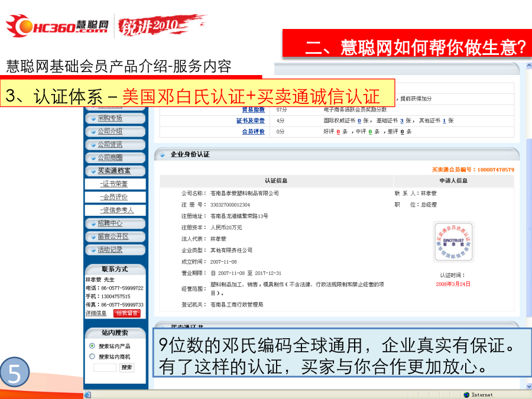Click the Internet zone globe icon
Screen dimensions: 532x399
[466, 395]
